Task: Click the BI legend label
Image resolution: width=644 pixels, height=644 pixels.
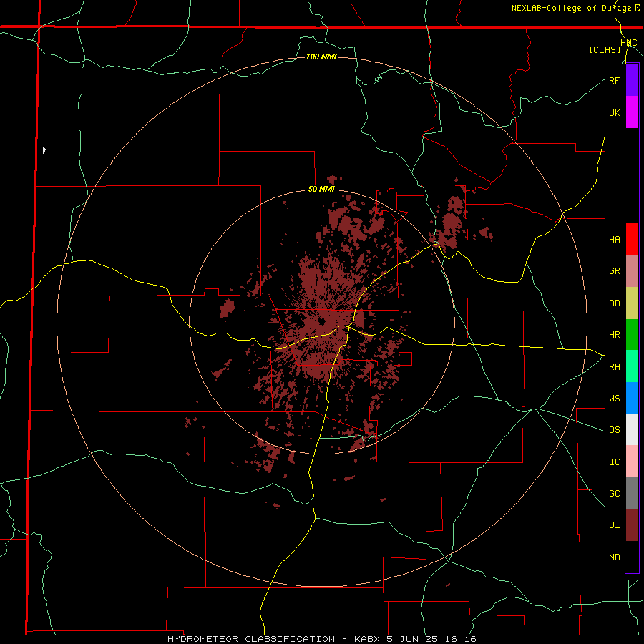Action: click(614, 525)
